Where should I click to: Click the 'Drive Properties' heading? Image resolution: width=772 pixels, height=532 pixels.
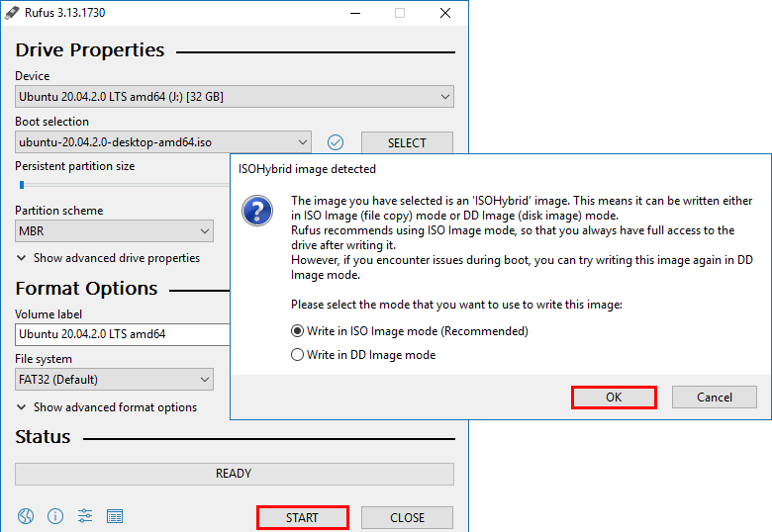coord(90,50)
